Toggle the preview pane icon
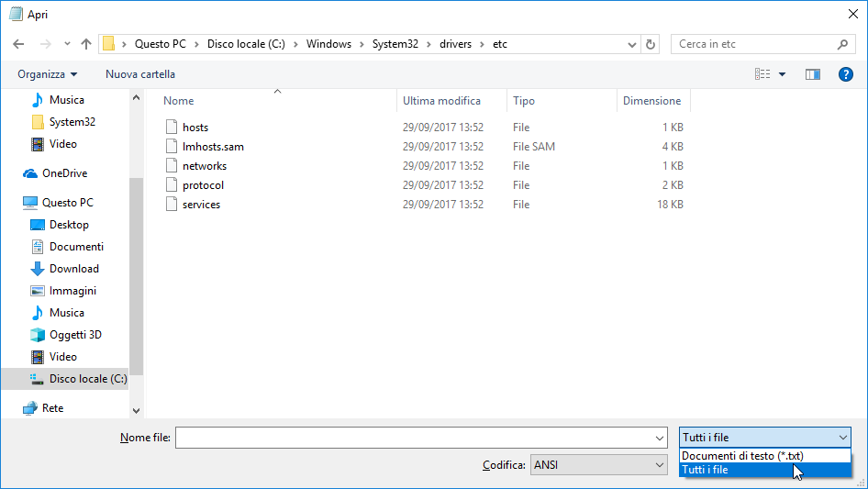868x489 pixels. point(812,74)
